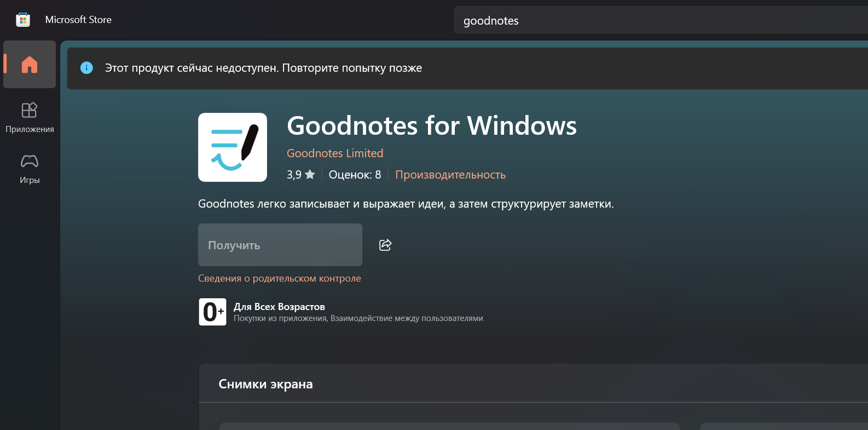Click the 3,9 rating value
Viewport: 868px width, 430px height.
294,175
